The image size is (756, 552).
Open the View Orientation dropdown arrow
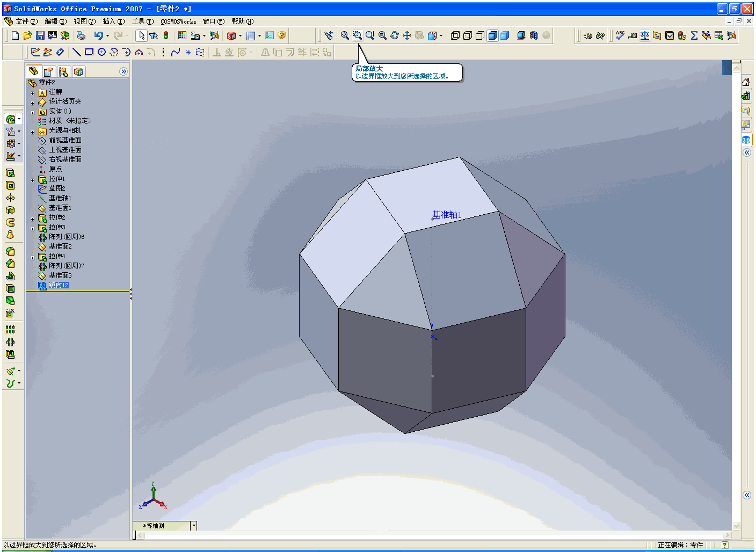pyautogui.click(x=441, y=36)
